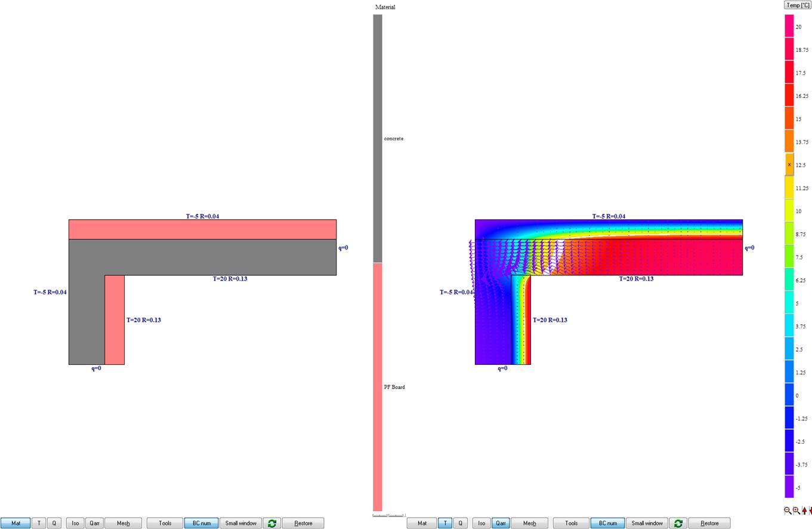The height and width of the screenshot is (529, 812).
Task: Click the zoom in magnifier icon
Action: pyautogui.click(x=796, y=510)
